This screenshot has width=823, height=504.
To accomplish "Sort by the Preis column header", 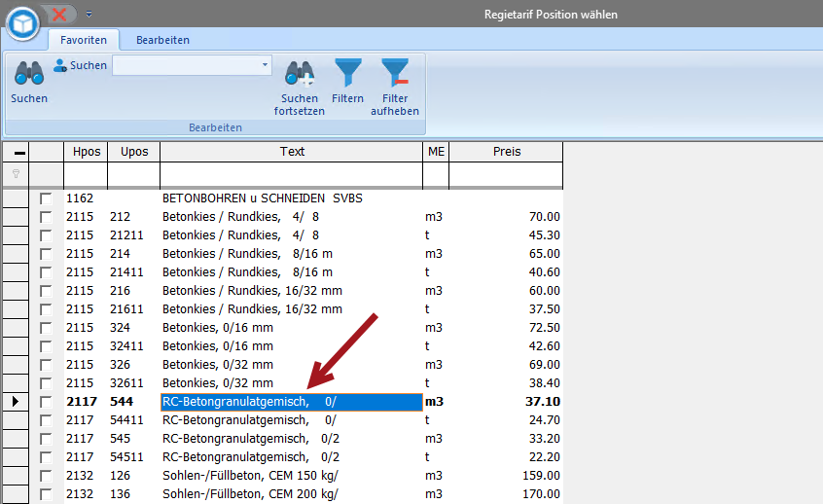I will 506,152.
